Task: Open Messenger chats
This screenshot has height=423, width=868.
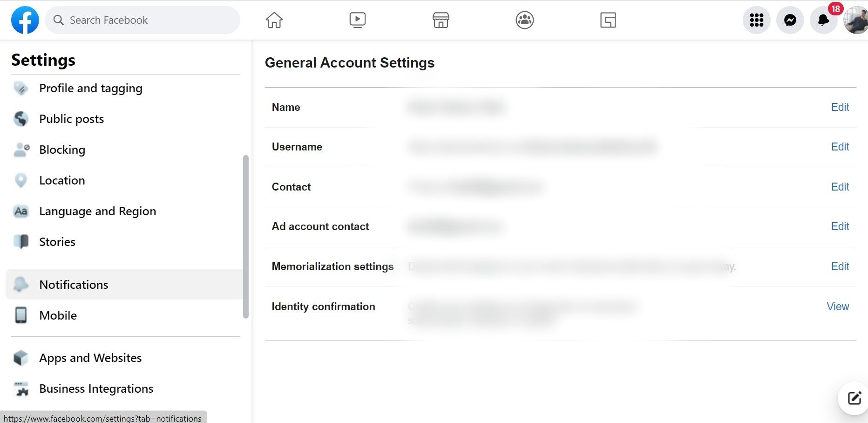Action: tap(790, 20)
